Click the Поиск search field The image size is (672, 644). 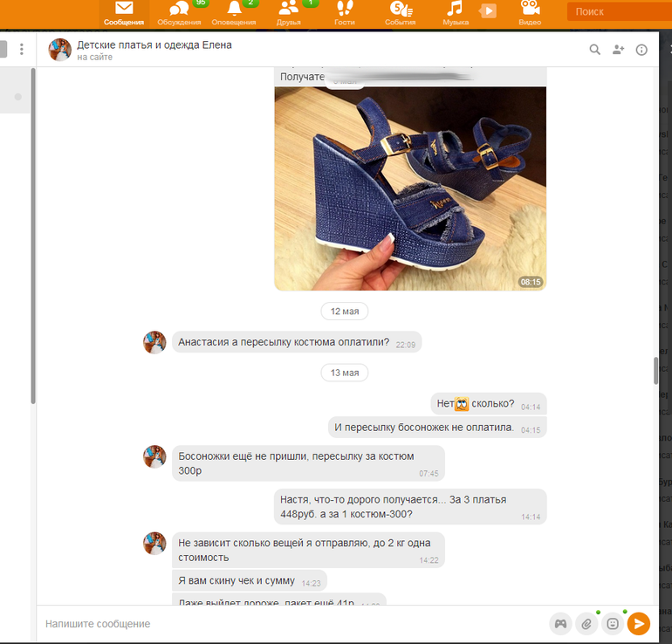620,12
